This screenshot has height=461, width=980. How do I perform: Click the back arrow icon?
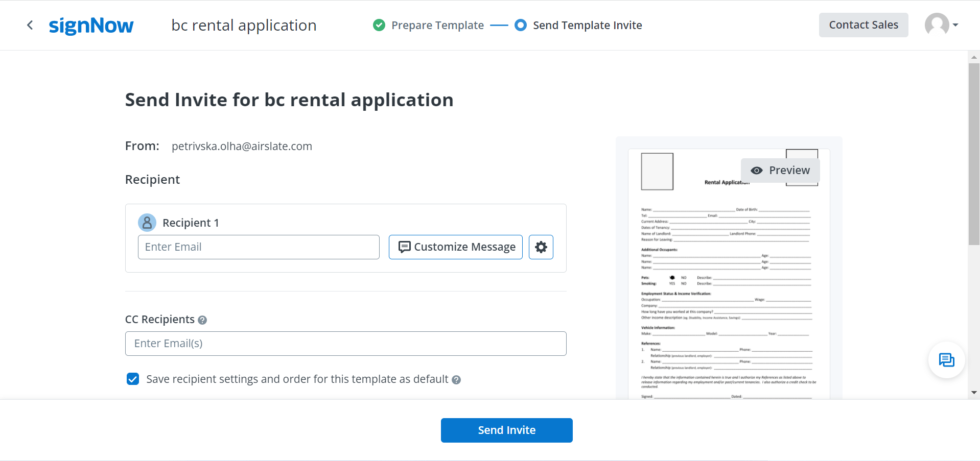point(30,25)
